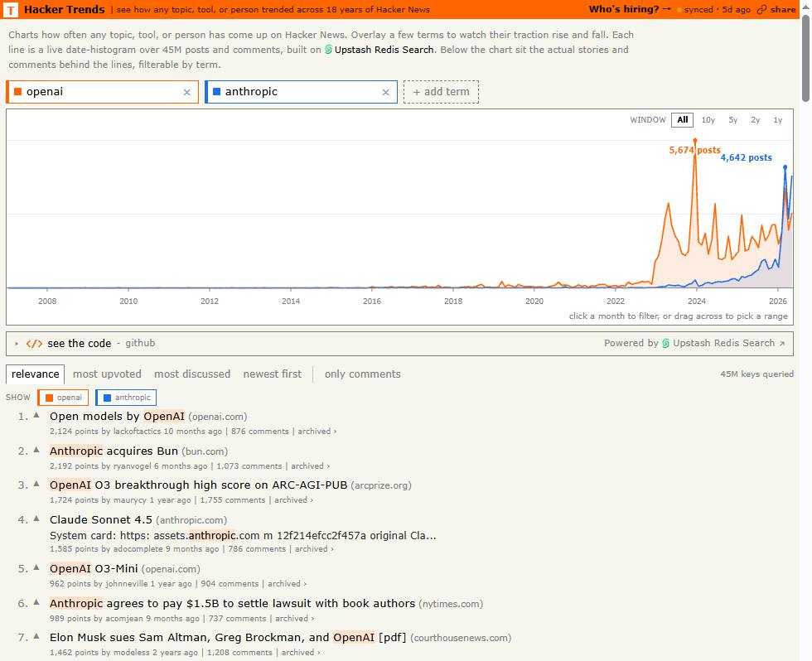
Task: Toggle the only comments filter
Action: tap(363, 374)
